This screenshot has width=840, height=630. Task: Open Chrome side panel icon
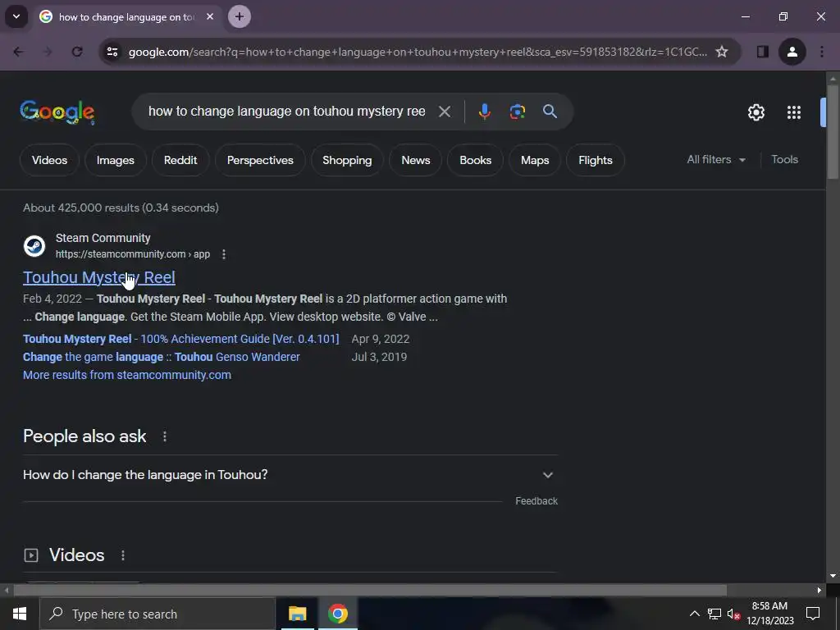[x=763, y=52]
